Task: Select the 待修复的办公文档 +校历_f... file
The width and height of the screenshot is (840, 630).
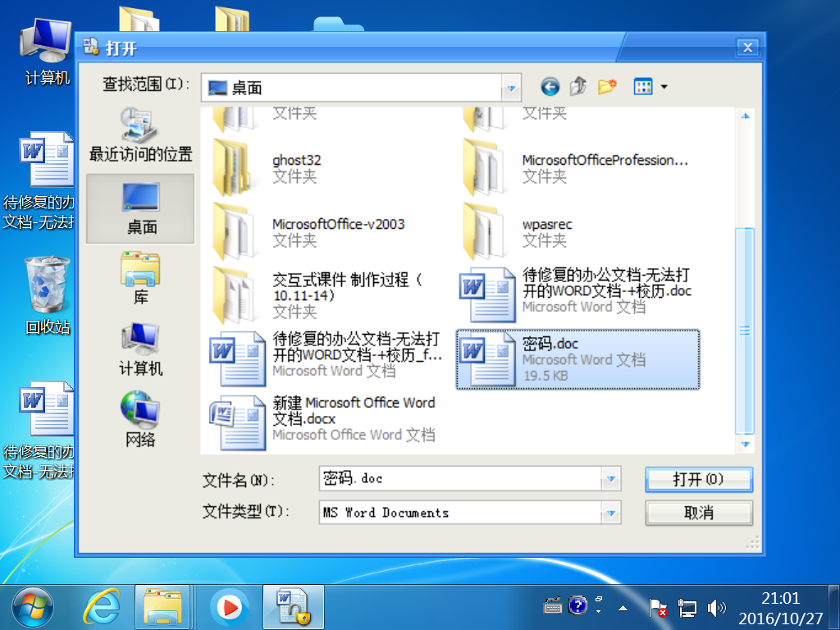Action: coord(326,359)
